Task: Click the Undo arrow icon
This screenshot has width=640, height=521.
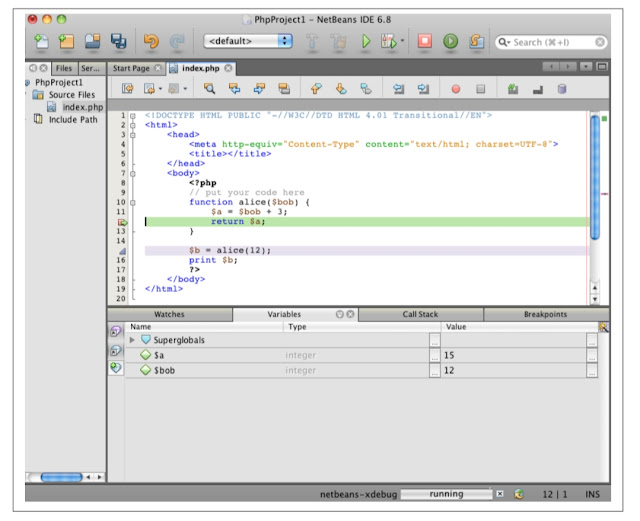Action: point(151,41)
